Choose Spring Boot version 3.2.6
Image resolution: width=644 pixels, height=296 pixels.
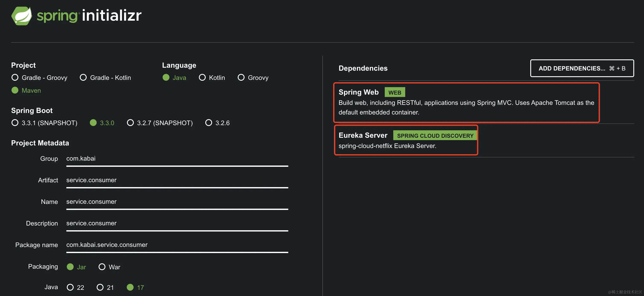pos(208,123)
